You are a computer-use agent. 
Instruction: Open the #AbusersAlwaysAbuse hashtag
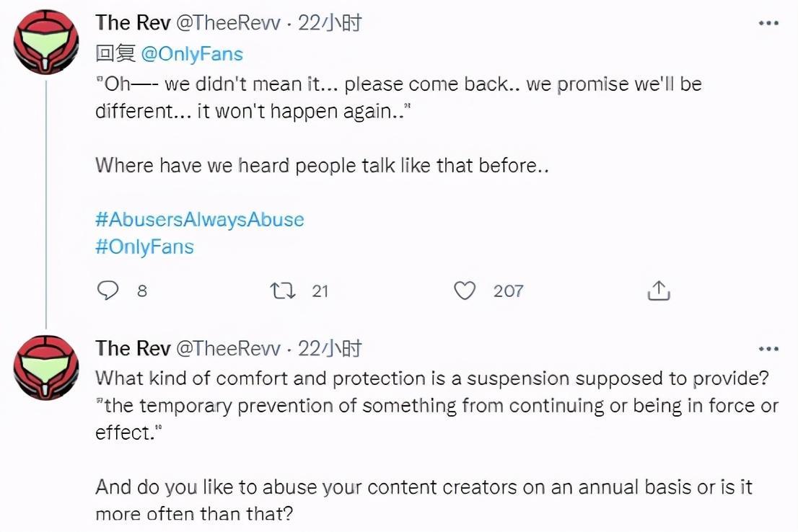[x=199, y=219]
